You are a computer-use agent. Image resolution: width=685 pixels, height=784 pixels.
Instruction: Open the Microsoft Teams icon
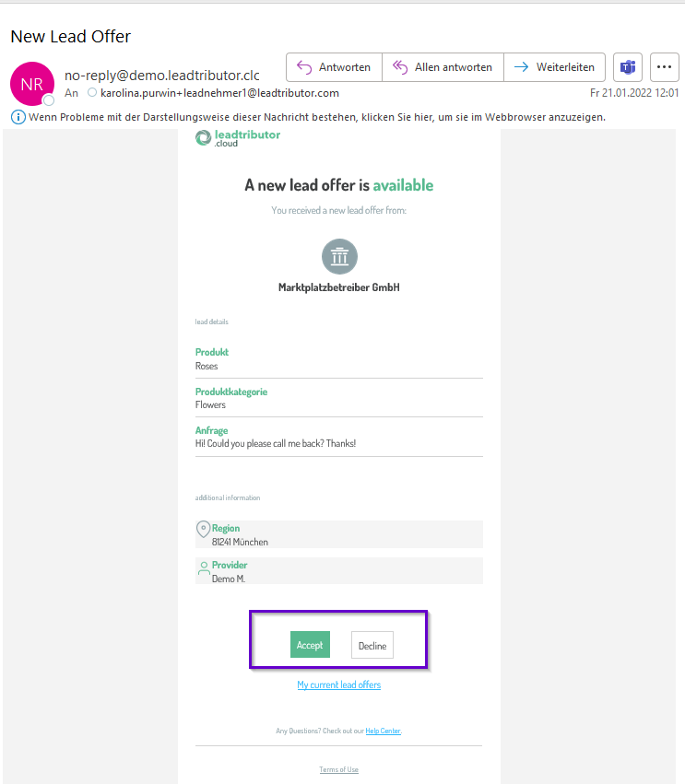coord(628,67)
